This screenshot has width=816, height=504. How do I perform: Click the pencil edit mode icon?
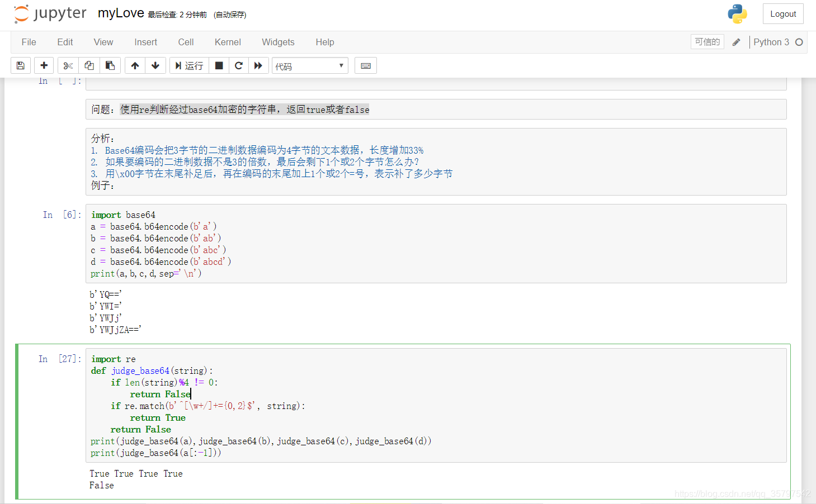point(737,42)
